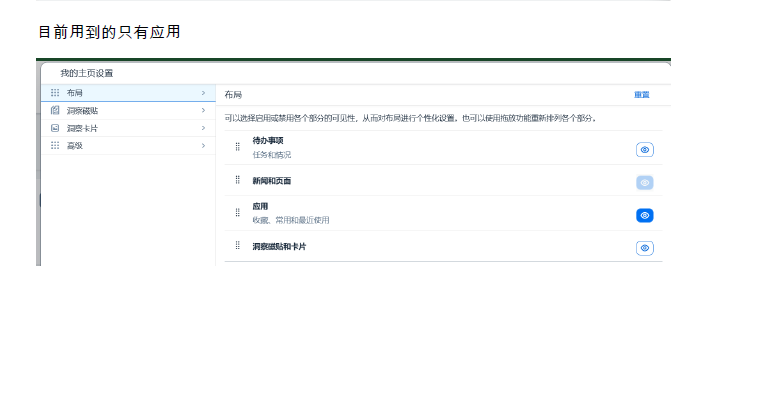This screenshot has height=405, width=772.
Task: Click the 洞察磁贴 icon in sidebar
Action: coord(55,111)
